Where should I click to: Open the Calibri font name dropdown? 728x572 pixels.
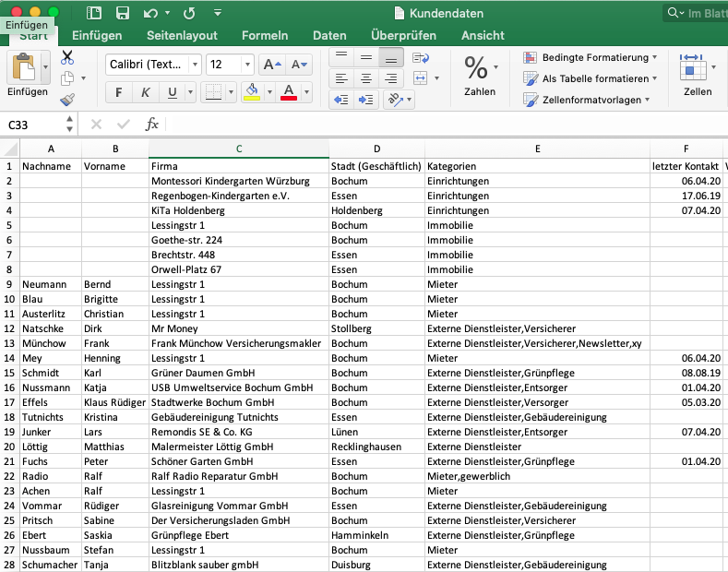click(196, 65)
